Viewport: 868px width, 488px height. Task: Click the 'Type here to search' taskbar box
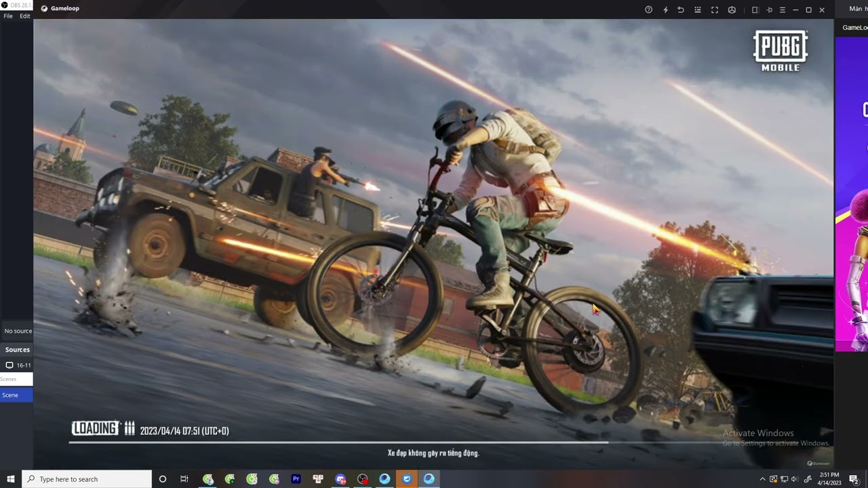click(x=87, y=479)
